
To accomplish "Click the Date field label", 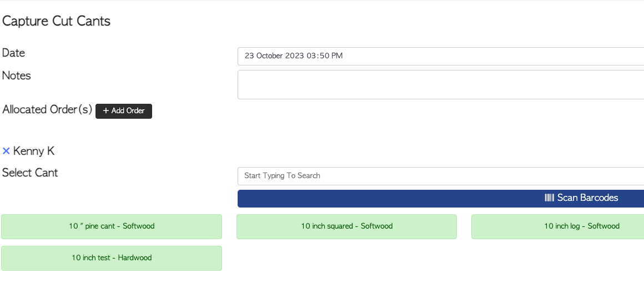I will tap(13, 53).
